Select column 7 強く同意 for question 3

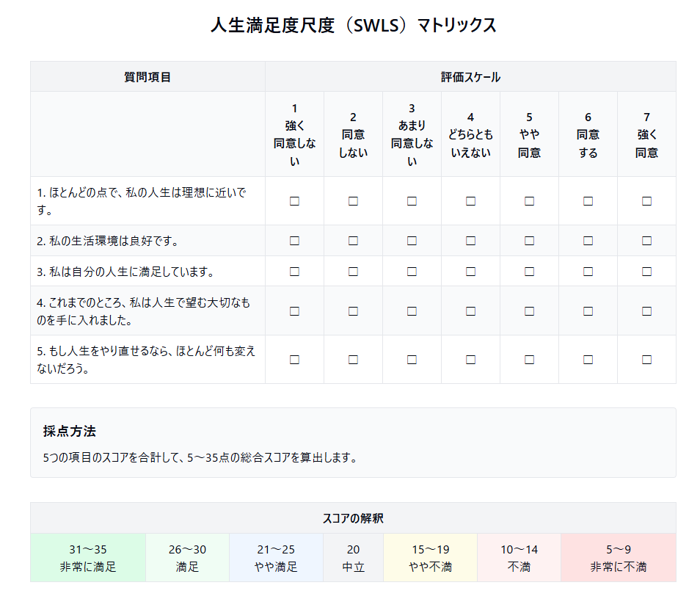pyautogui.click(x=646, y=272)
